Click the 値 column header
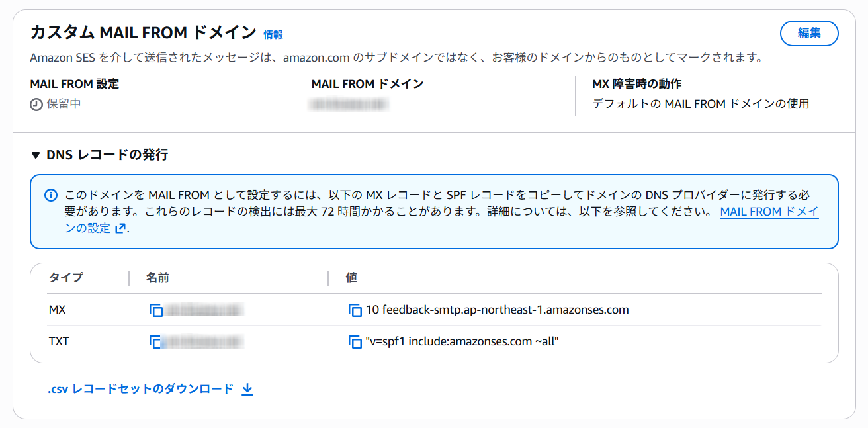 351,278
